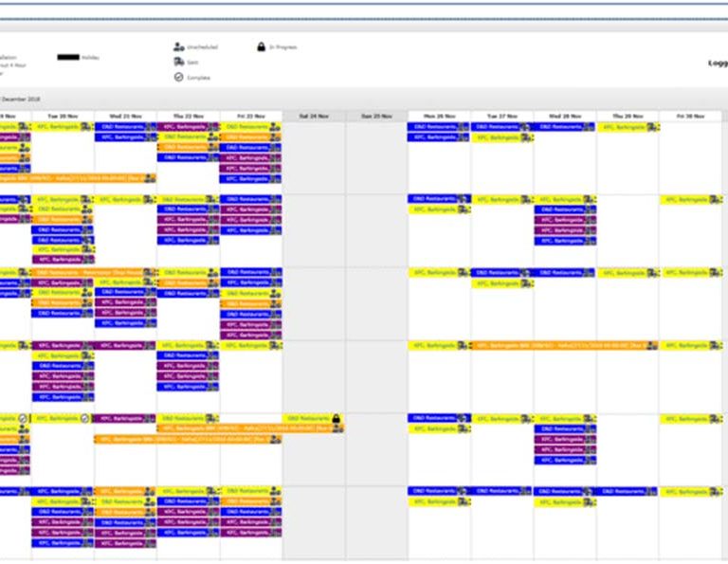
Task: Click the December 2018 date range label
Action: [21, 99]
